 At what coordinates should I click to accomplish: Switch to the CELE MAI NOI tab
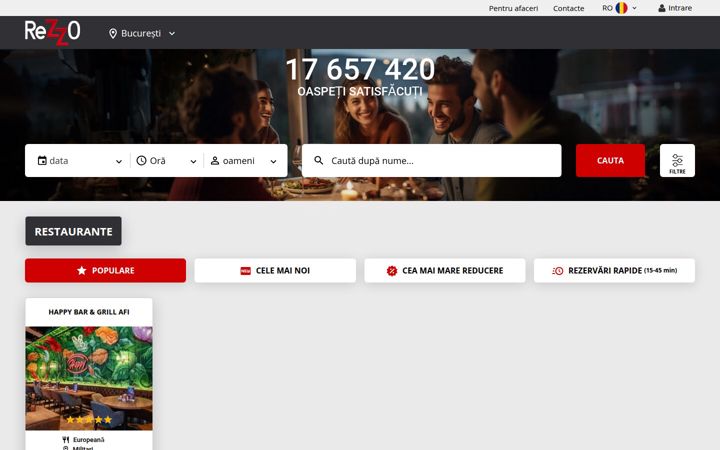[275, 270]
